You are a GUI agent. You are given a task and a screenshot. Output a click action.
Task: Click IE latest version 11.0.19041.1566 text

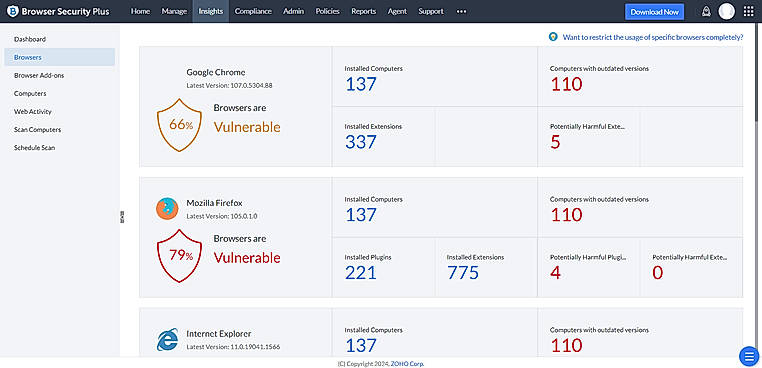click(x=233, y=347)
